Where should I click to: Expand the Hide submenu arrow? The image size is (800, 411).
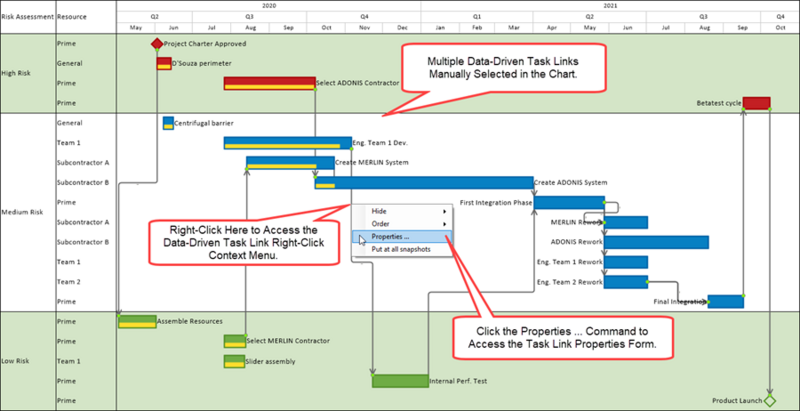coord(445,211)
